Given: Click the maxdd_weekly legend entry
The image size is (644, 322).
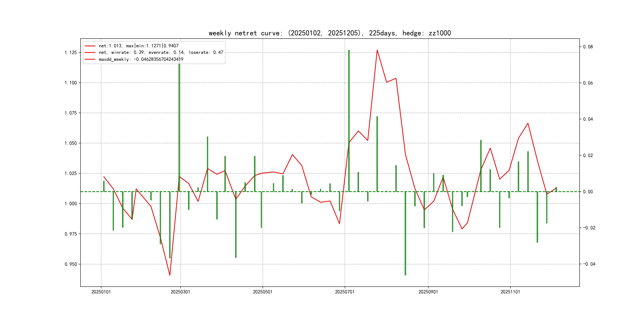Looking at the screenshot, I should pos(141,59).
